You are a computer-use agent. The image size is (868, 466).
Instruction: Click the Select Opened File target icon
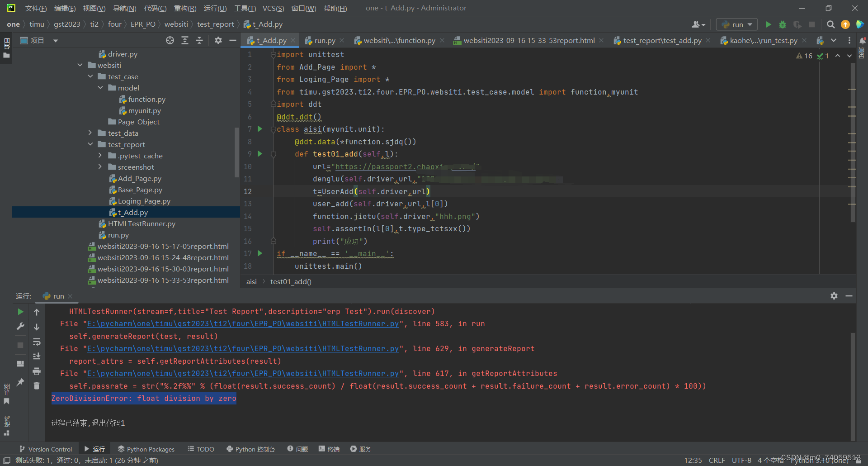170,40
